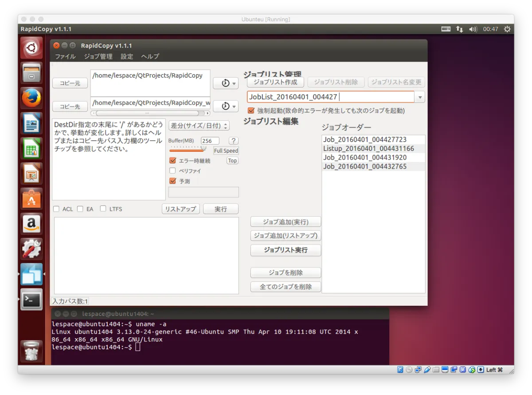Select Job_20160401_004432765 in job order list
This screenshot has width=532, height=395.
click(374, 166)
